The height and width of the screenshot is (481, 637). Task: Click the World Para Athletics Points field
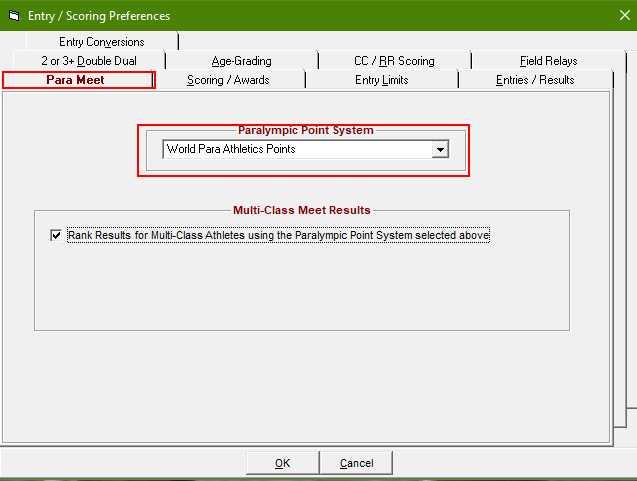click(x=295, y=150)
